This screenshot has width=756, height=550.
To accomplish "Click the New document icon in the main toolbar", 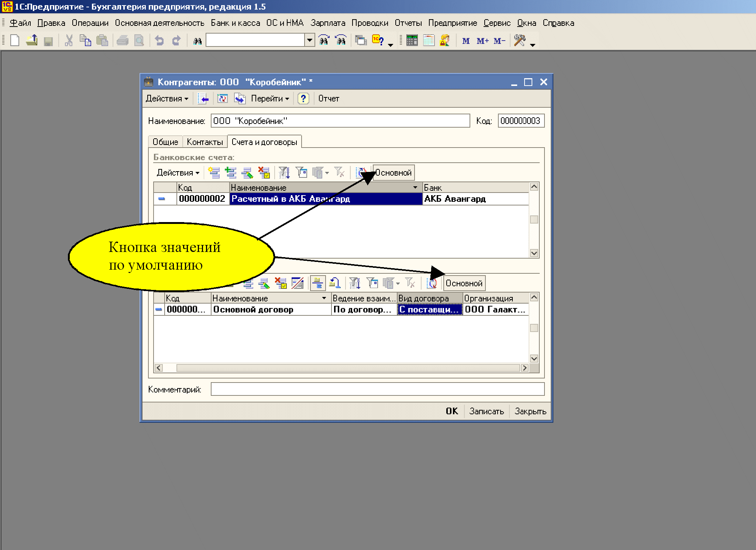I will 14,40.
